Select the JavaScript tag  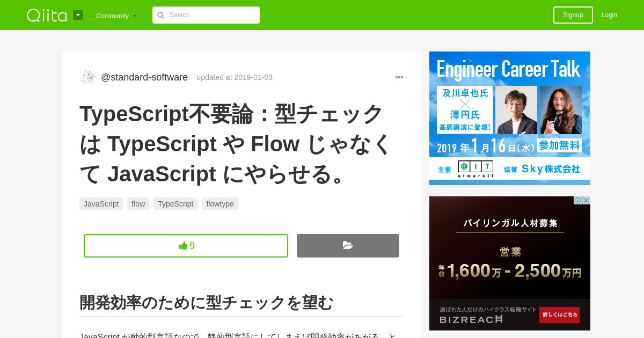point(101,204)
